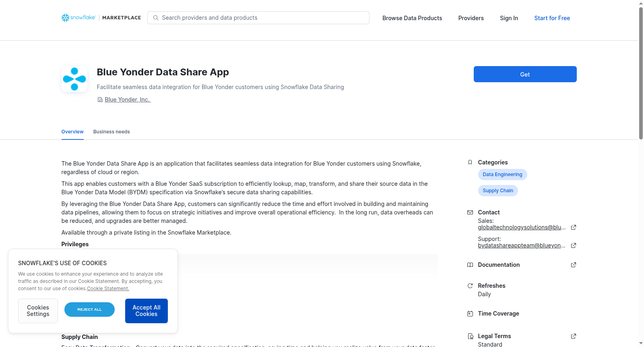Click the Snowflake logo

78,18
